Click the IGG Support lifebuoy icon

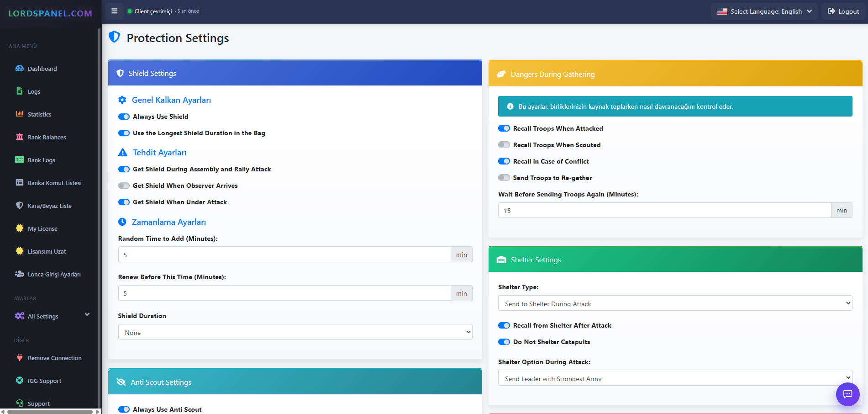click(x=20, y=381)
